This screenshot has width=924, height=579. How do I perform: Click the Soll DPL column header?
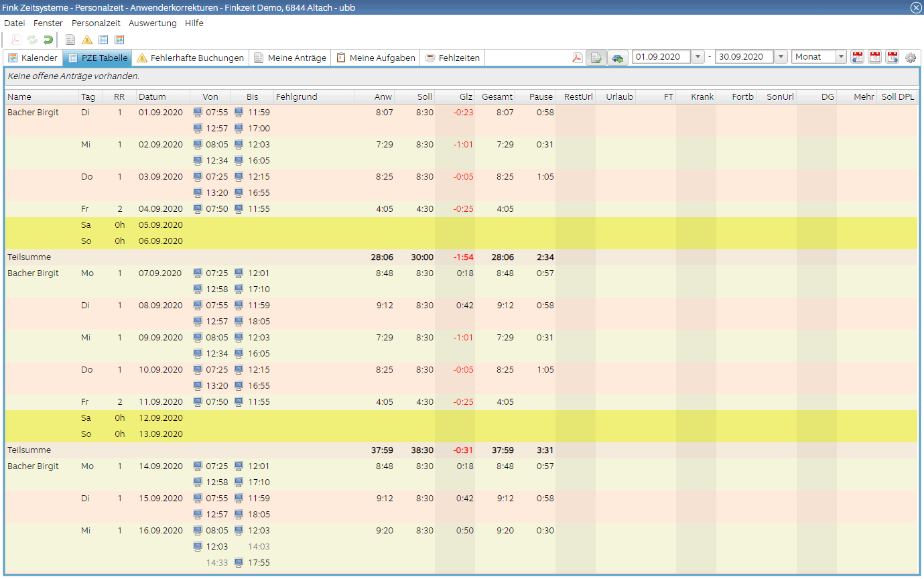tap(897, 97)
